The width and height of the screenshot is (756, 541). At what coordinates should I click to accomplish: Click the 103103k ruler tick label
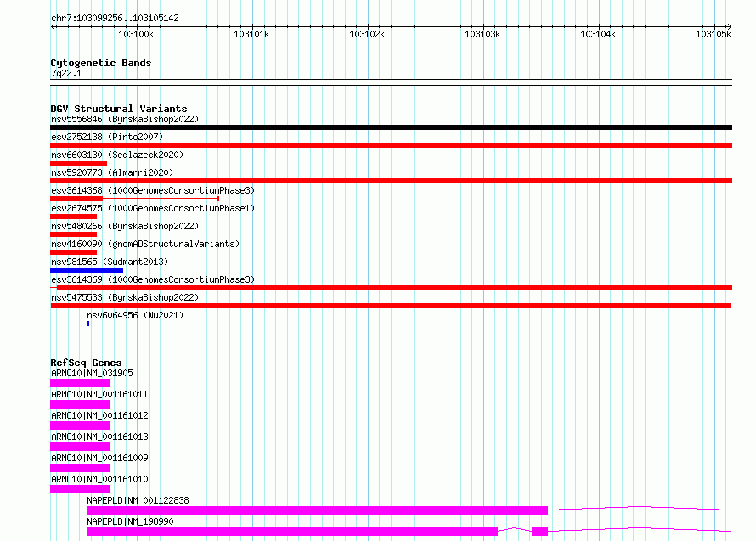(482, 34)
